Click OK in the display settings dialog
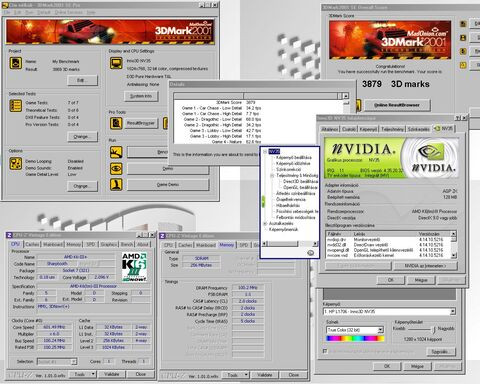The height and width of the screenshot is (384, 480). pyautogui.click(x=387, y=366)
